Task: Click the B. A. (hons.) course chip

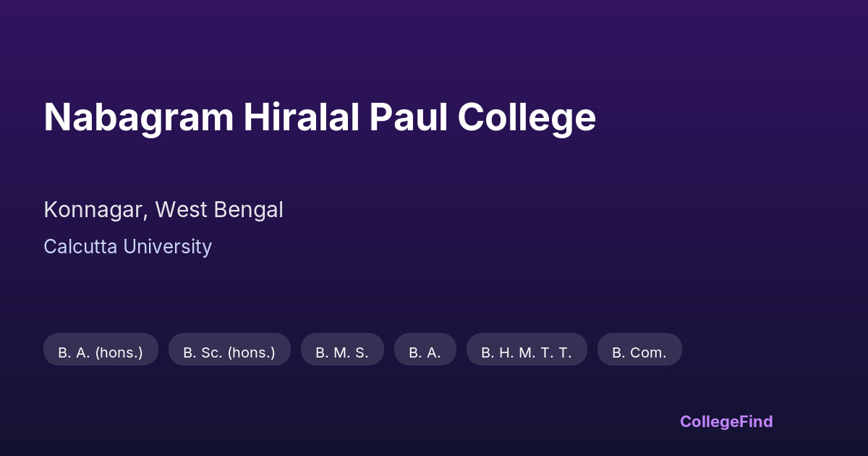Action: pos(101,350)
